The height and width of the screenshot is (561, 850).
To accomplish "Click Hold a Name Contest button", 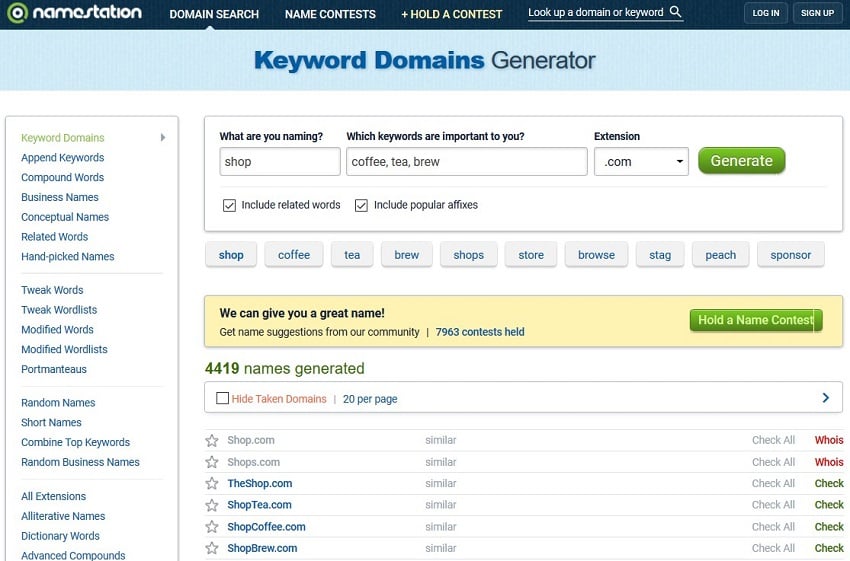I will [x=755, y=320].
